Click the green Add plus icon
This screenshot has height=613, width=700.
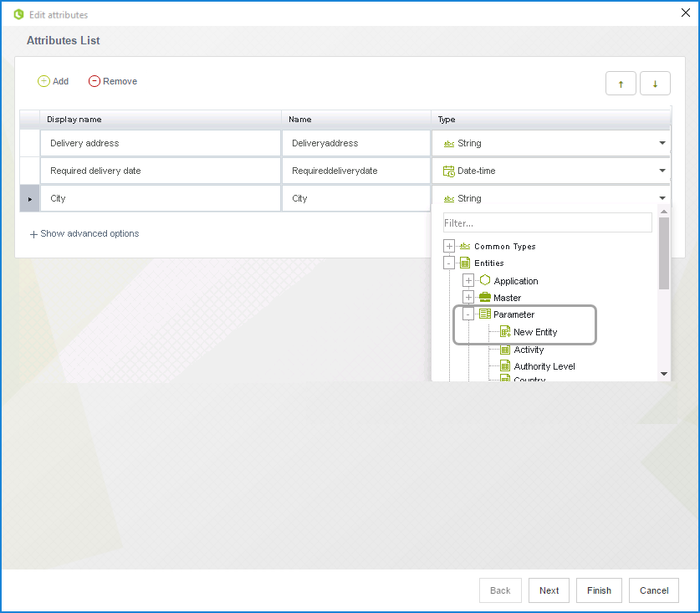[x=43, y=81]
